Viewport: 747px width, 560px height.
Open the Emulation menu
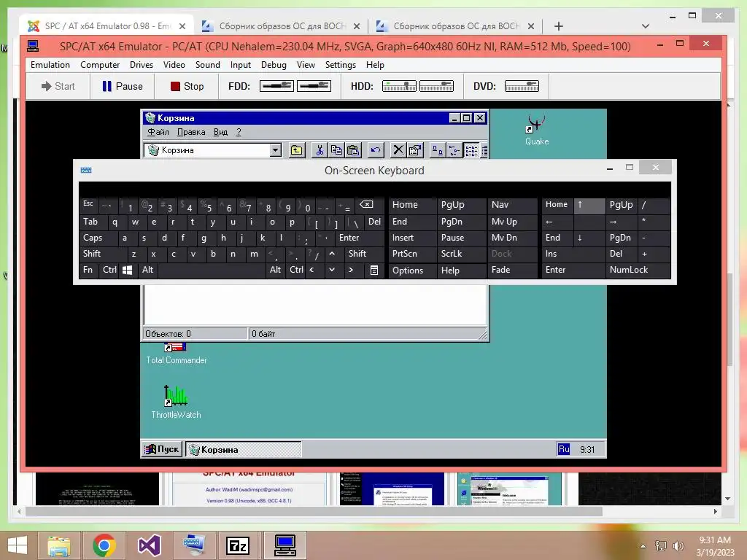pyautogui.click(x=50, y=65)
